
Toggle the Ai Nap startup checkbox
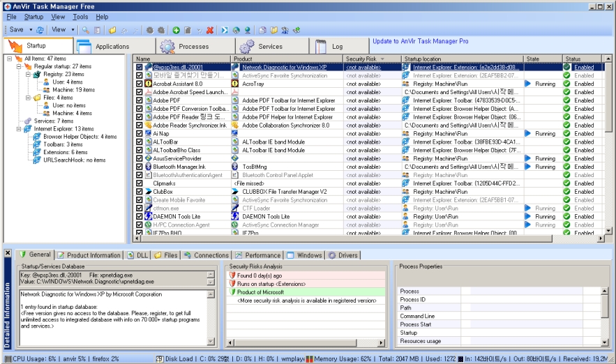tap(139, 133)
